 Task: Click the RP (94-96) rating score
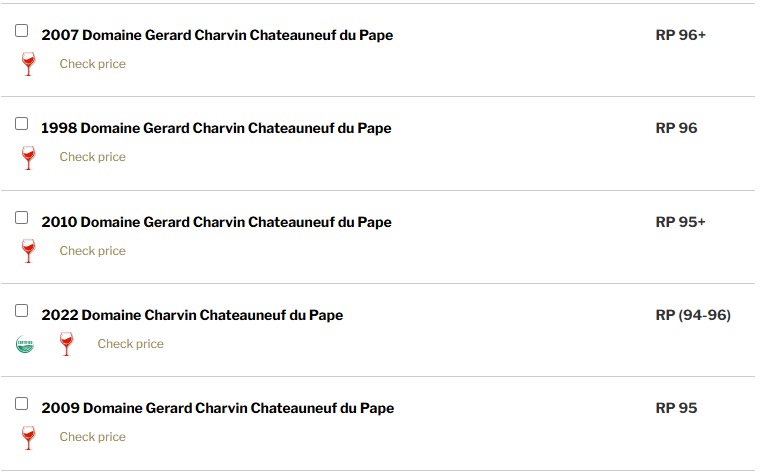pyautogui.click(x=693, y=315)
